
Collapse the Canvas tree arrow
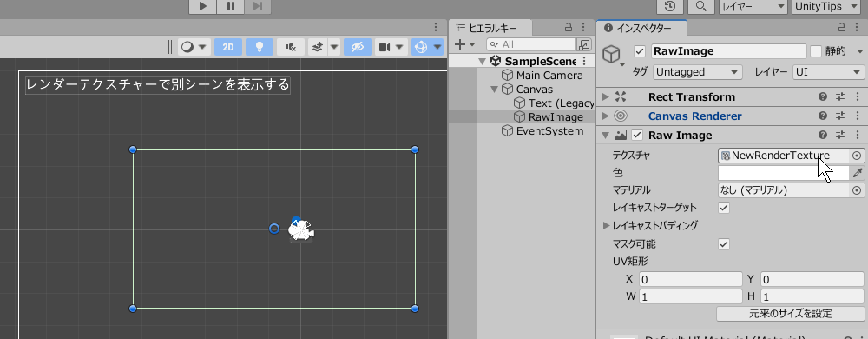pos(494,89)
